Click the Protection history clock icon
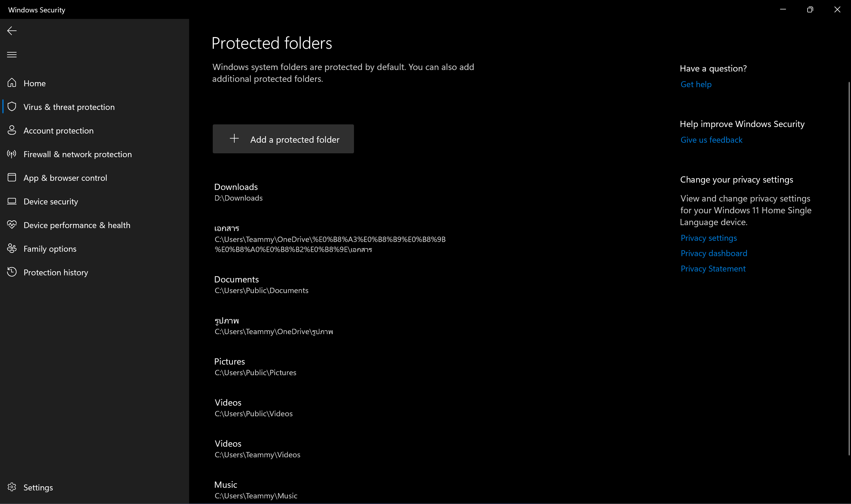 [x=12, y=272]
